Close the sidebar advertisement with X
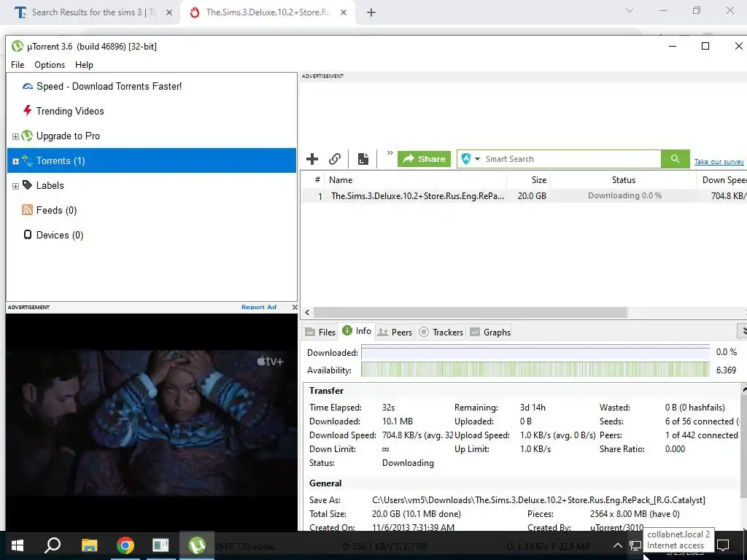Image resolution: width=747 pixels, height=560 pixels. pos(295,307)
